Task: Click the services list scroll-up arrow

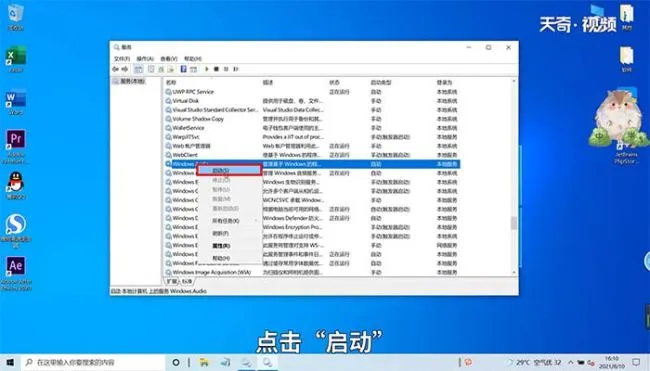Action: (514, 81)
